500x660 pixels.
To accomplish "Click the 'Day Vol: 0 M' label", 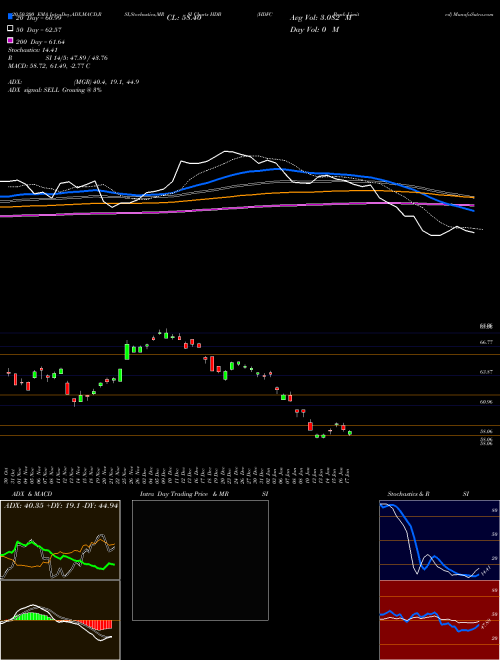I will coord(314,30).
